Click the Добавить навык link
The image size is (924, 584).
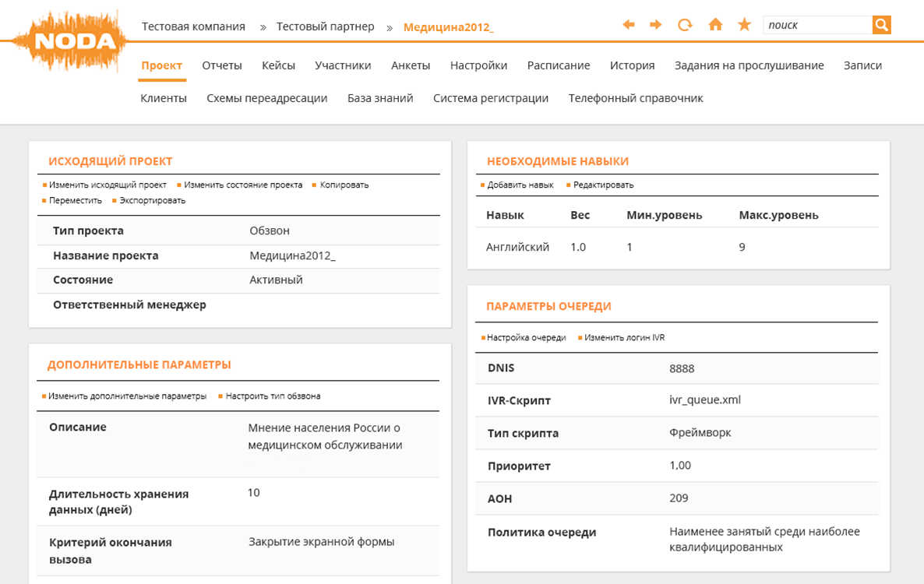[520, 185]
